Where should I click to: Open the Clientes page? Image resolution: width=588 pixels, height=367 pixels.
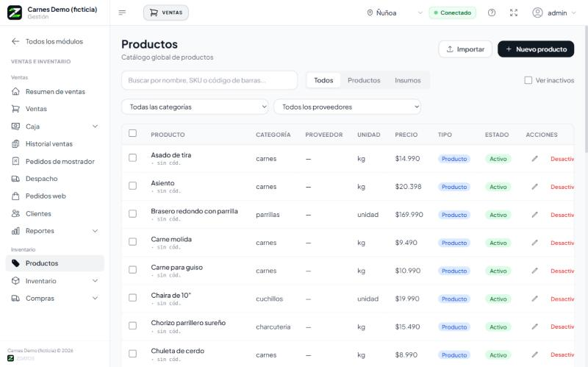54,213
